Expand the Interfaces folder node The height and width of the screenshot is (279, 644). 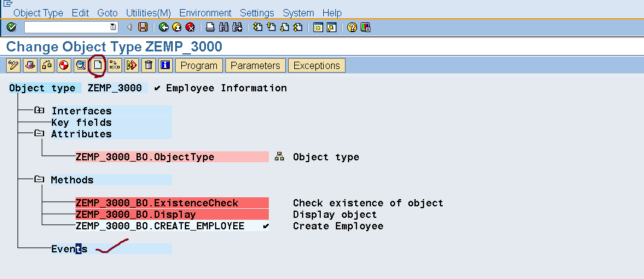coord(39,110)
